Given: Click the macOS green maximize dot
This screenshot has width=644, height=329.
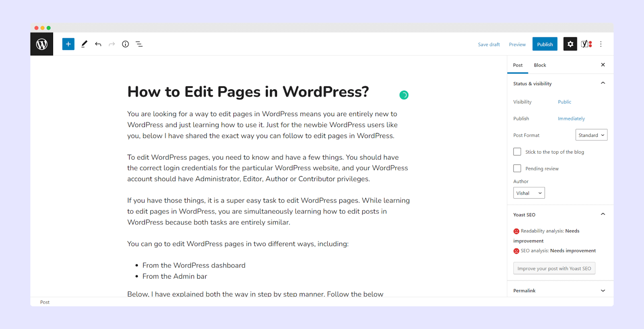Looking at the screenshot, I should coord(48,28).
